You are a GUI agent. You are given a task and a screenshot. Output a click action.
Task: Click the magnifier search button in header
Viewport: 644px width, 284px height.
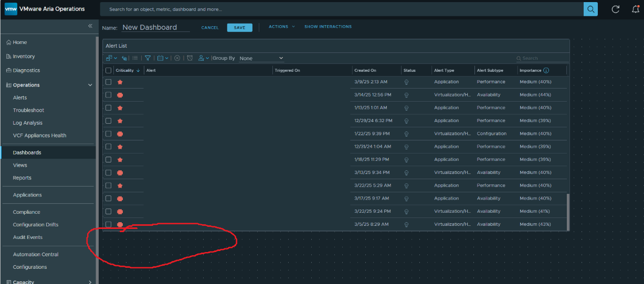590,9
